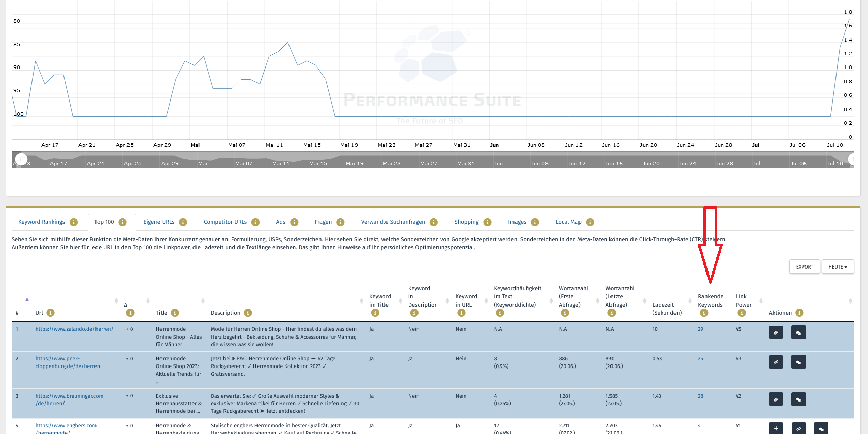This screenshot has width=868, height=434.
Task: Click link icon in peek-cloppenburg row
Action: tap(776, 362)
